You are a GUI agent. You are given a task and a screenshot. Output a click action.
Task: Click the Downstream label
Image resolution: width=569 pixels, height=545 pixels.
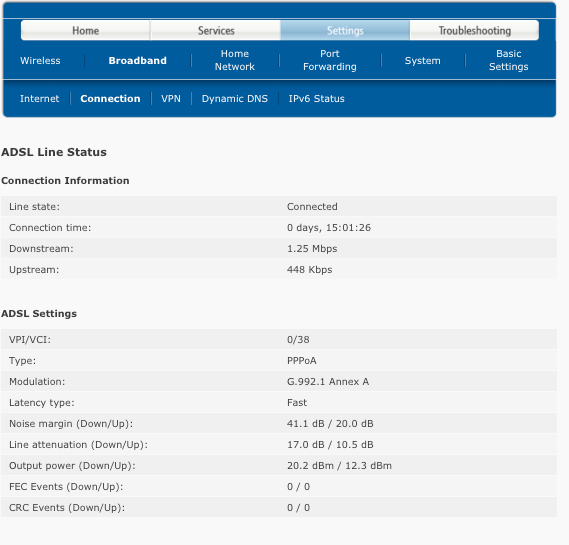41,249
